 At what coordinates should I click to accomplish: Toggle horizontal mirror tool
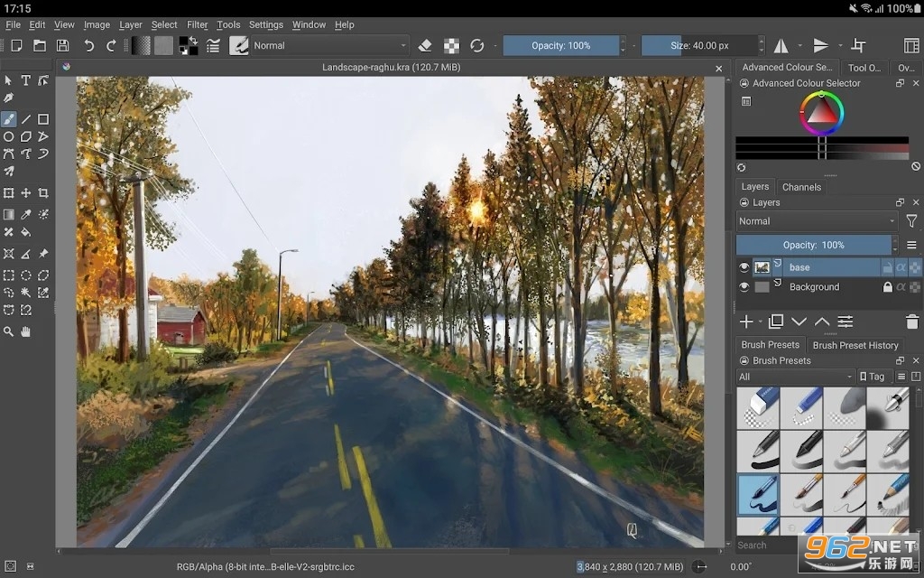pyautogui.click(x=781, y=45)
